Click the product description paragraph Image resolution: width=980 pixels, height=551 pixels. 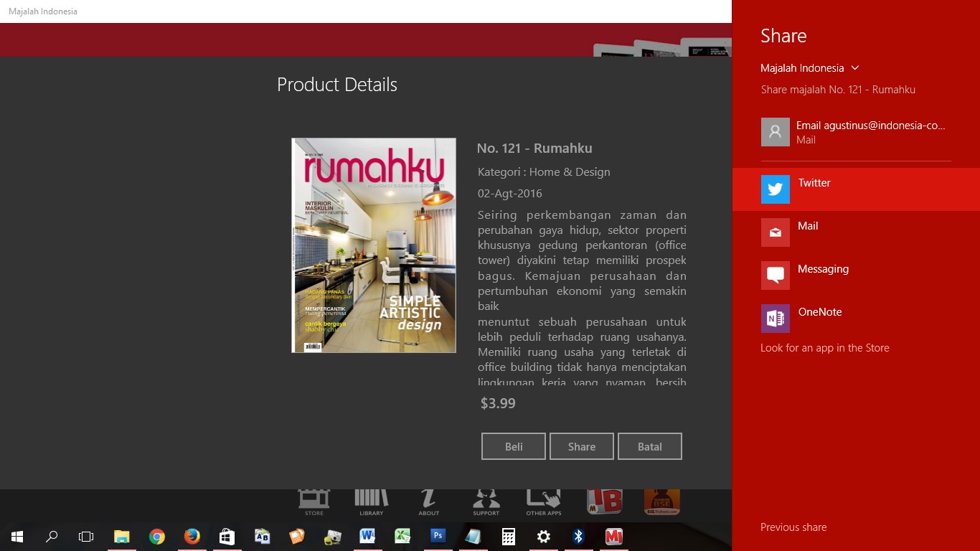point(582,298)
